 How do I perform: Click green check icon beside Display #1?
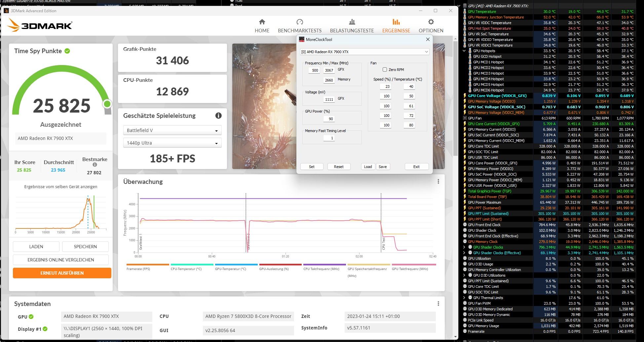(x=45, y=329)
